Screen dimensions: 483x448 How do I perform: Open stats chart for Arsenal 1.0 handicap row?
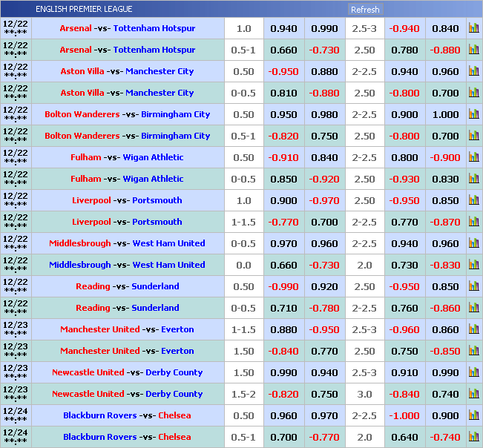(473, 29)
